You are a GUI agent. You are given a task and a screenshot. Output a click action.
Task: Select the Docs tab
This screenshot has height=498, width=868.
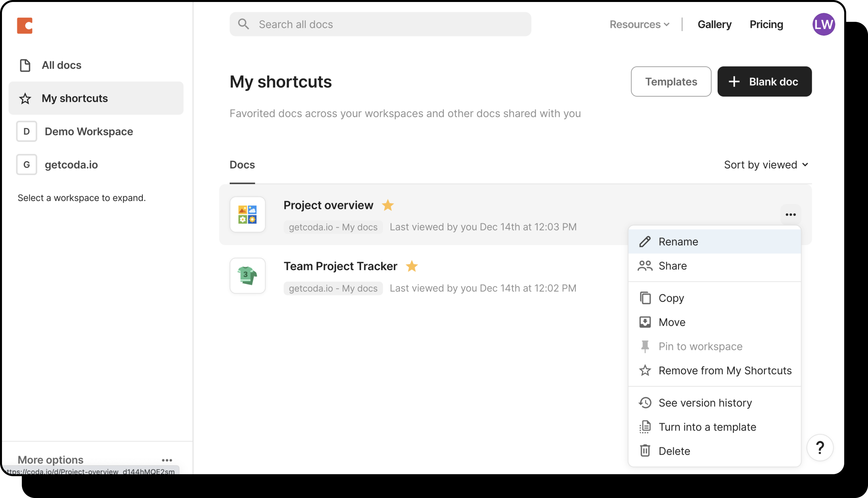click(242, 165)
